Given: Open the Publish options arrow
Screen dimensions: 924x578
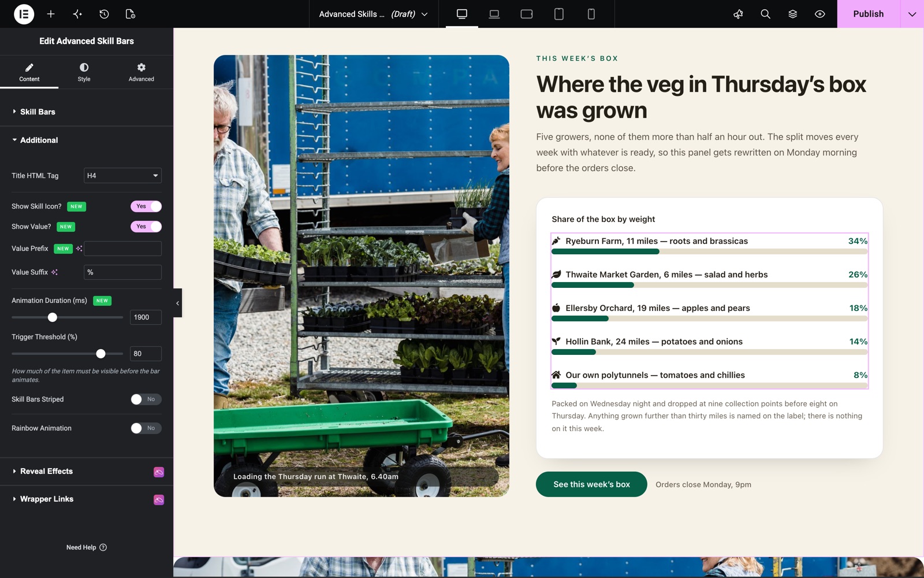Looking at the screenshot, I should click(912, 14).
